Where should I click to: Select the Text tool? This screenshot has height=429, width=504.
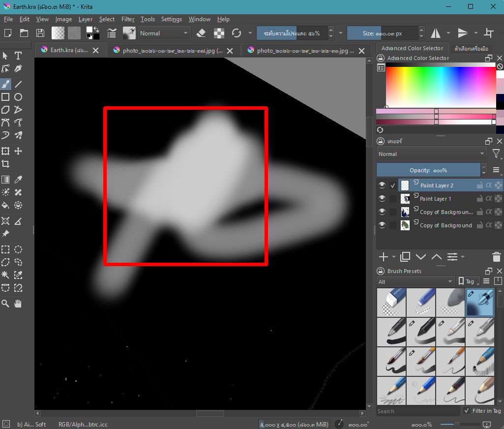[18, 56]
